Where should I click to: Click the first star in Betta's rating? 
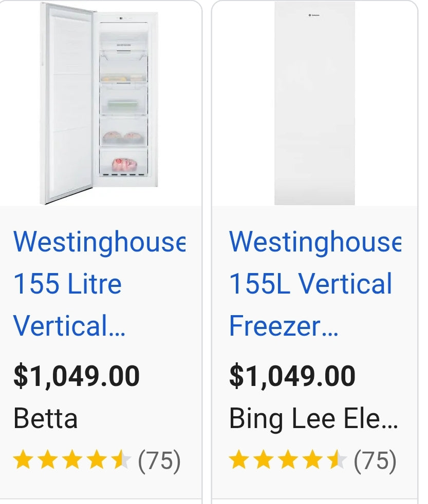tap(23, 460)
